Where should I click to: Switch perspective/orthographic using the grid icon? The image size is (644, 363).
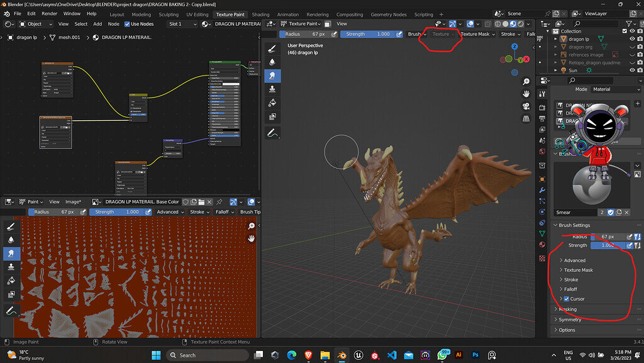coord(526,118)
